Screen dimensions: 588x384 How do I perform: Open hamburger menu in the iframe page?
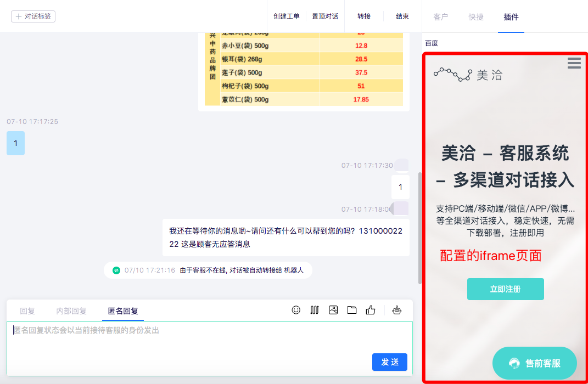574,63
